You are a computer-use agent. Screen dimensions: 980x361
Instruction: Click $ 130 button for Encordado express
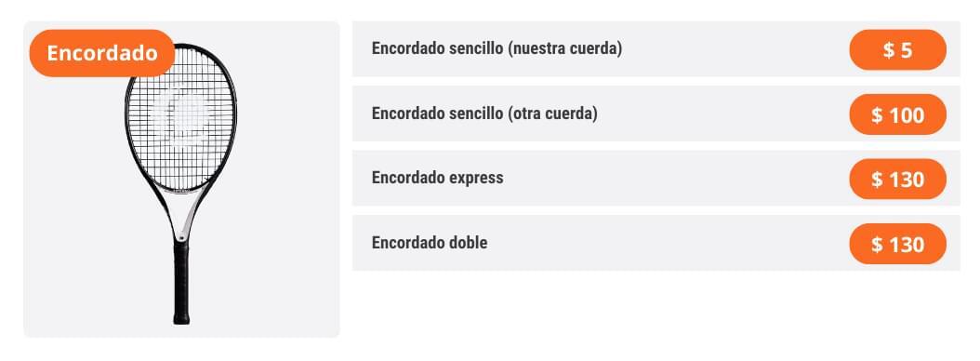point(897,179)
